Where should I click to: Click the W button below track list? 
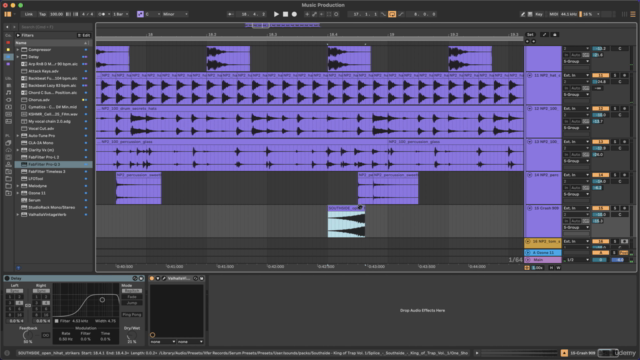point(558,268)
